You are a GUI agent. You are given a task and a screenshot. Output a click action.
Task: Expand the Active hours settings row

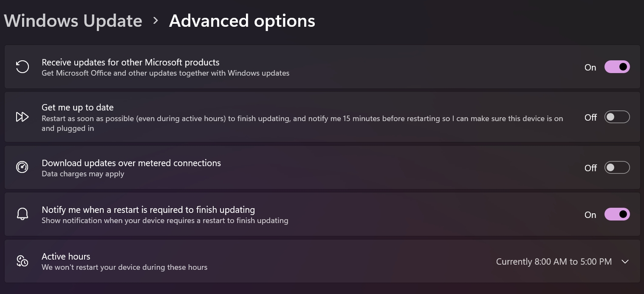322,261
